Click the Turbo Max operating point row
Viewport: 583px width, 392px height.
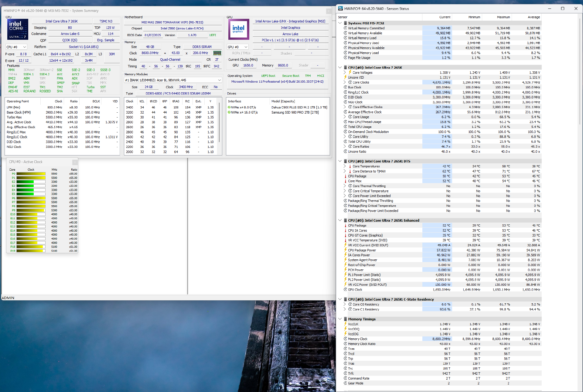[x=62, y=117]
